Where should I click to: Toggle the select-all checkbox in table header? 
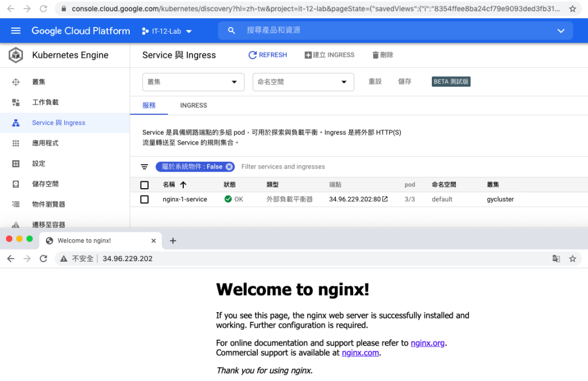coord(144,185)
